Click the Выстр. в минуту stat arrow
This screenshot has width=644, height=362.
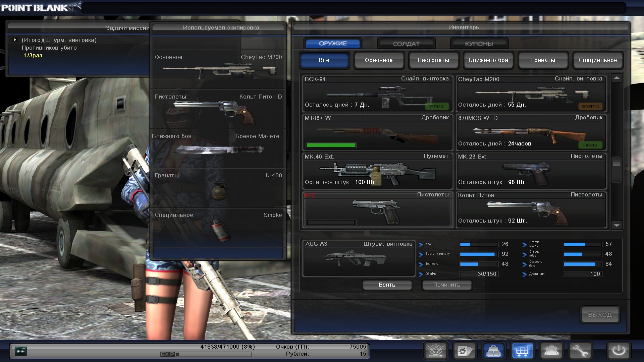click(421, 255)
